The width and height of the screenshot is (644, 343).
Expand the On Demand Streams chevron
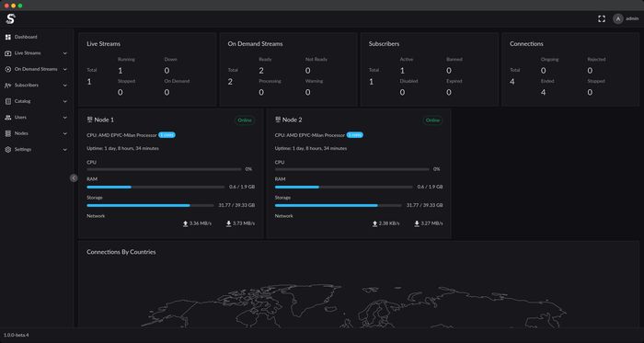[x=65, y=69]
